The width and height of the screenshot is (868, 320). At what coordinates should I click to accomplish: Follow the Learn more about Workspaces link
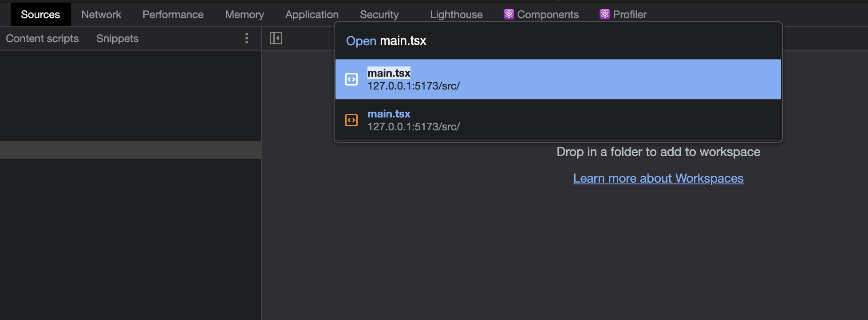tap(658, 178)
